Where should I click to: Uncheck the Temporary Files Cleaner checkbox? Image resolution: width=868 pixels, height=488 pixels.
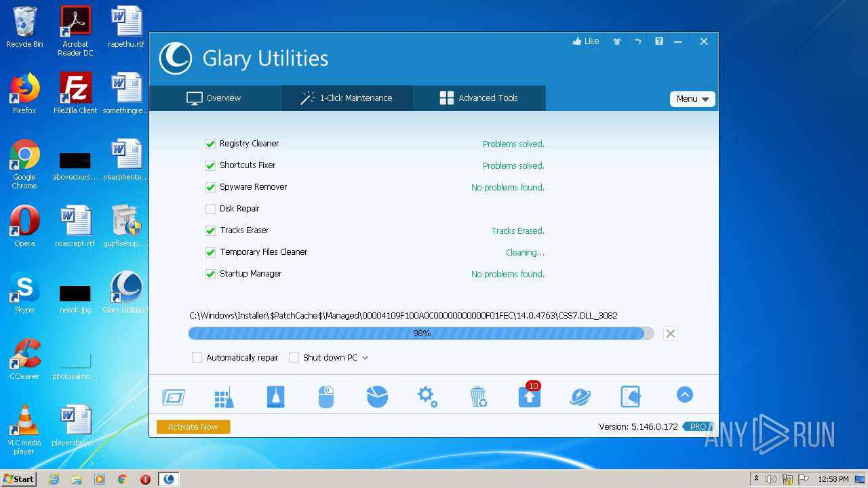click(210, 252)
